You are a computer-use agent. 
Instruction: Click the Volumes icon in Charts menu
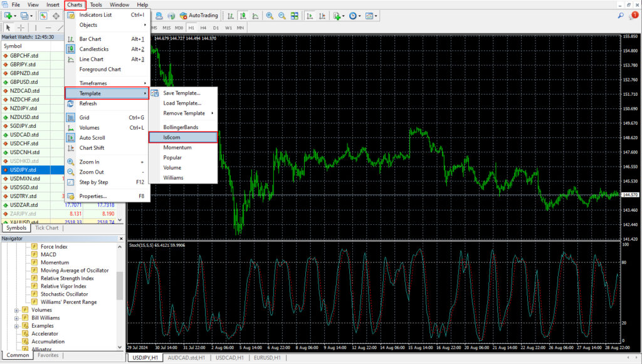point(71,128)
